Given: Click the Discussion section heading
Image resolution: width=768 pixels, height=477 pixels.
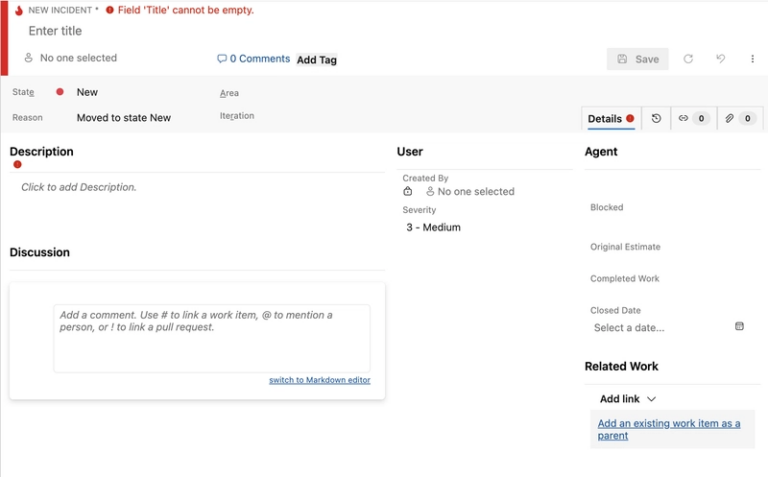Looking at the screenshot, I should (40, 252).
